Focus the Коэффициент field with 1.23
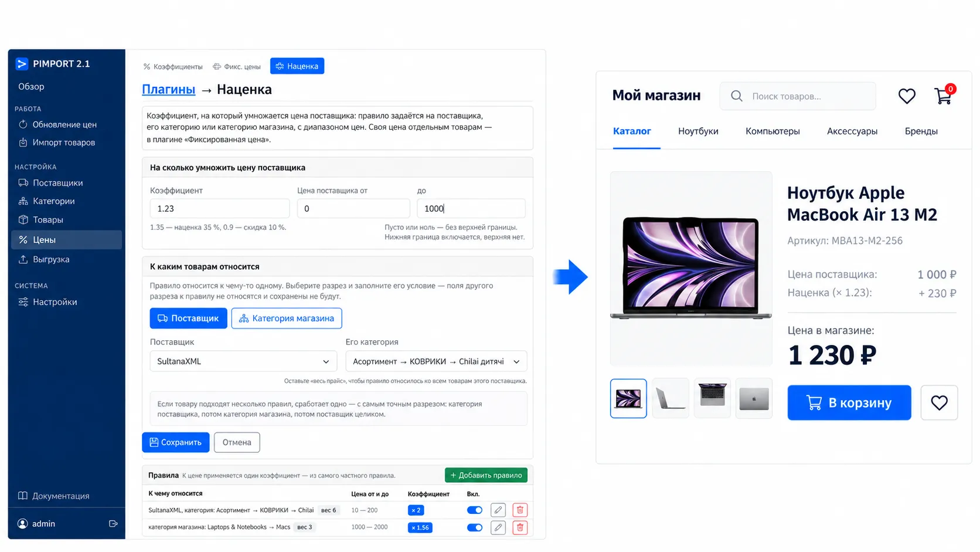Viewport: 980px width, 552px height. (x=220, y=209)
